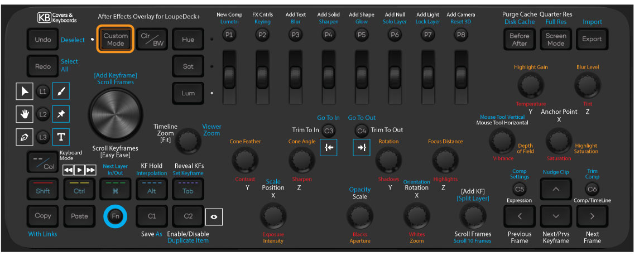Viewport: 644px width, 256px height.
Task: Click the KB Covers & Keyboards logo
Action: click(x=57, y=17)
